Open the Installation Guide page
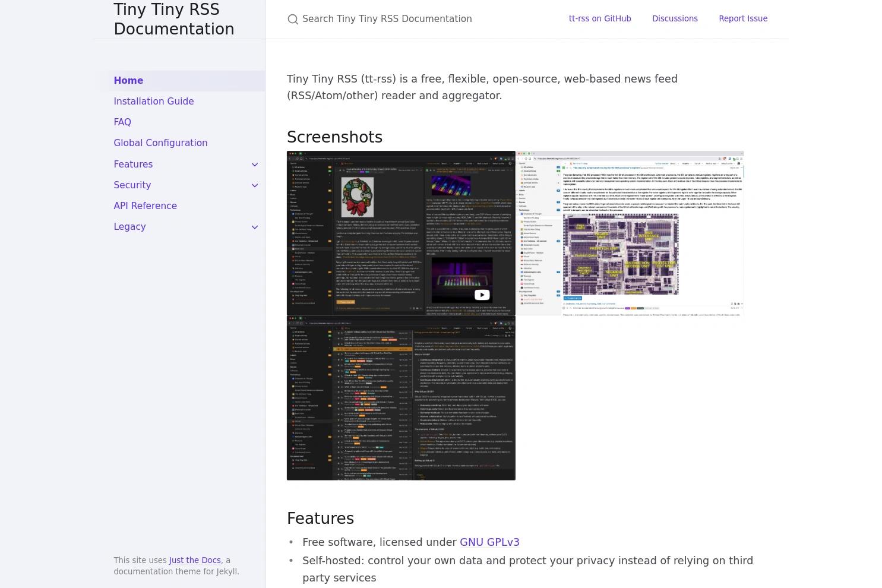 pos(153,101)
